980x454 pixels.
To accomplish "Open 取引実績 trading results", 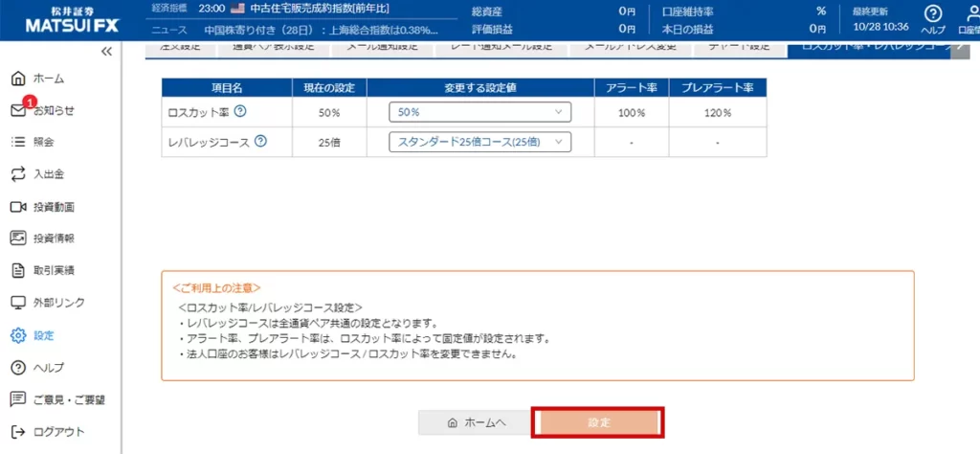I will [x=42, y=271].
